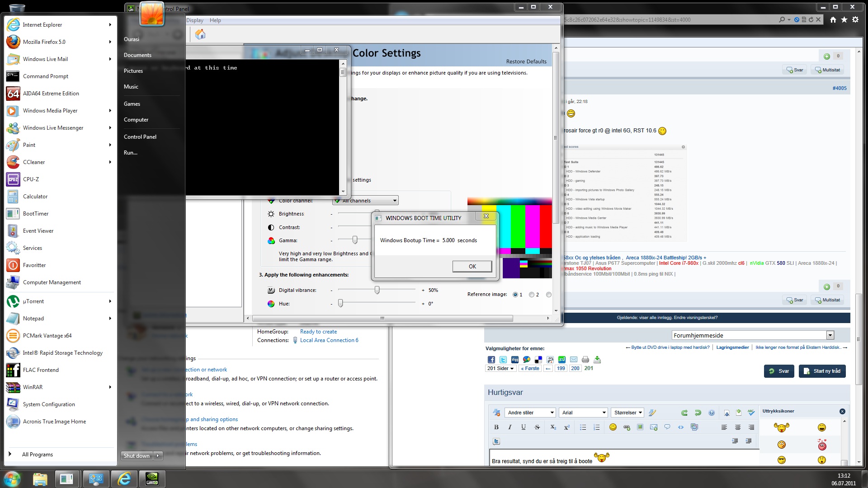Click the Windows Start orb
The image size is (868, 488).
pos(12,479)
